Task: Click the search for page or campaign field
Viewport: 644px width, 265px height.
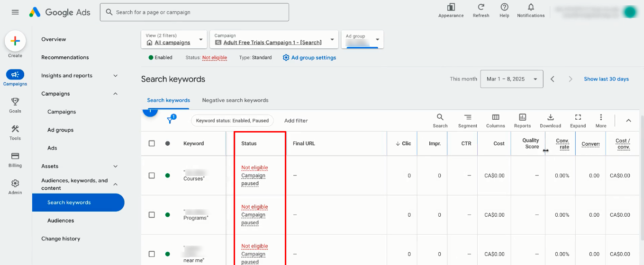Action: [194, 12]
